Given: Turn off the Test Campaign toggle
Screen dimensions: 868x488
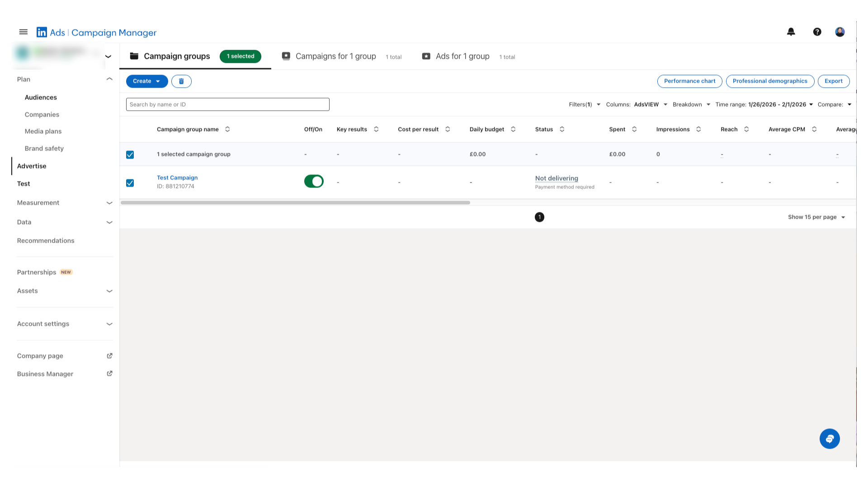Looking at the screenshot, I should pyautogui.click(x=314, y=181).
